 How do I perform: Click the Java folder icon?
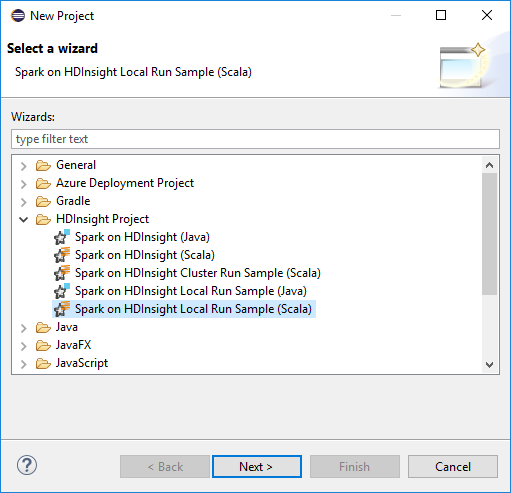[x=43, y=327]
